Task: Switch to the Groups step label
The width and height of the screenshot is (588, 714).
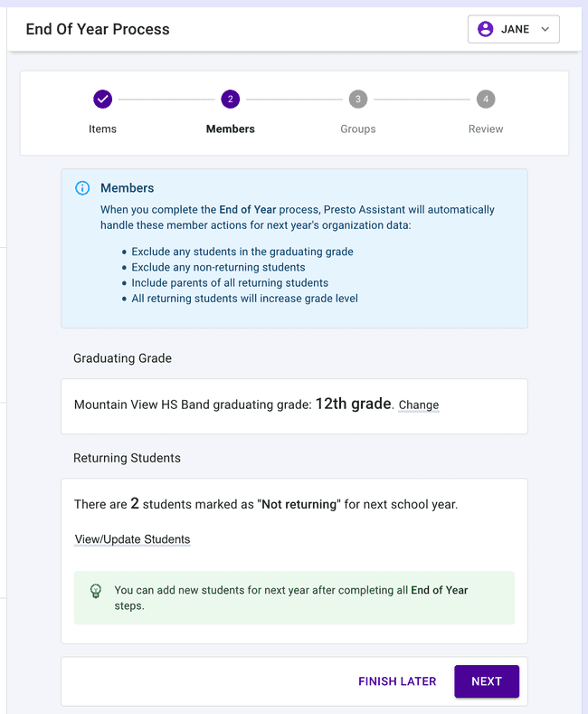Action: point(358,129)
